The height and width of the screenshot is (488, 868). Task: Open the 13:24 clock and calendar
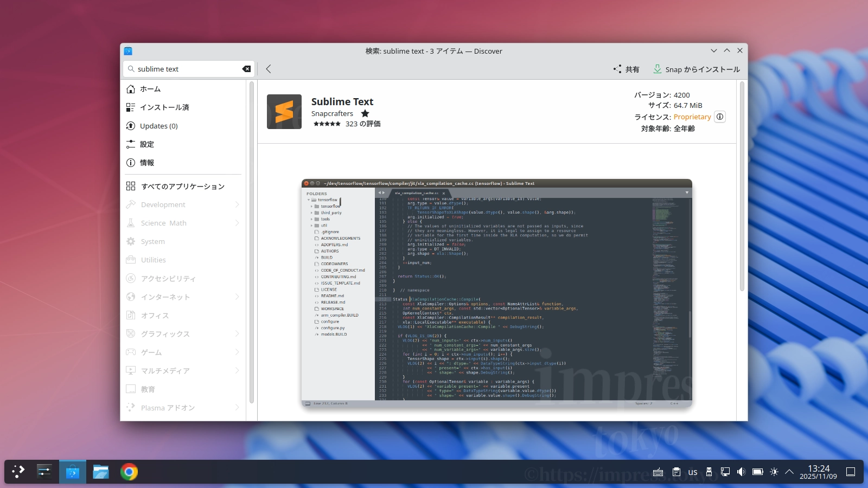[x=818, y=472]
